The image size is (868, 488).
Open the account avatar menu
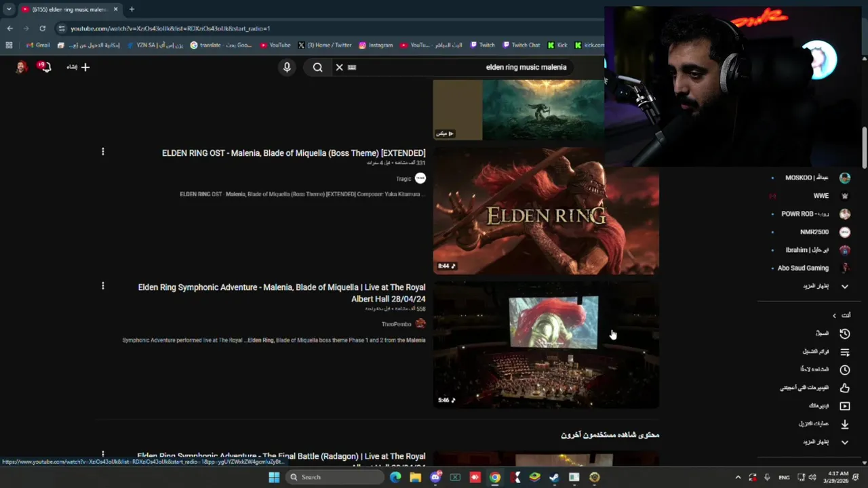coord(22,67)
